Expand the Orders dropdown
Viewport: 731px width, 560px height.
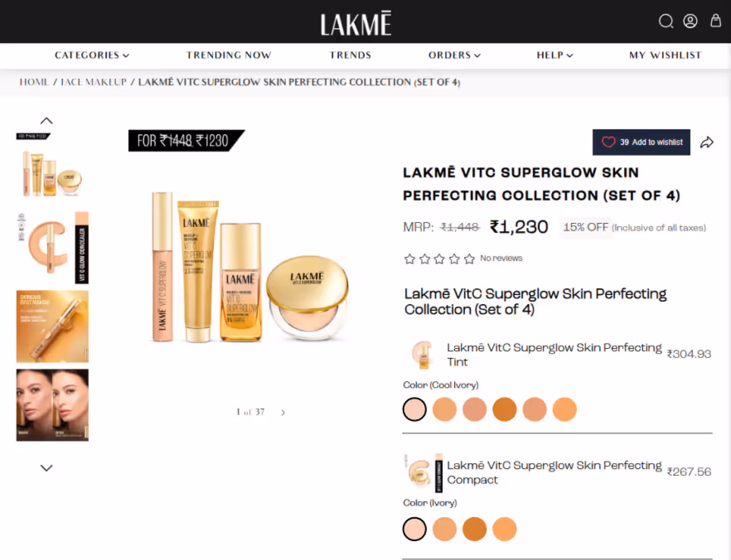(x=454, y=55)
